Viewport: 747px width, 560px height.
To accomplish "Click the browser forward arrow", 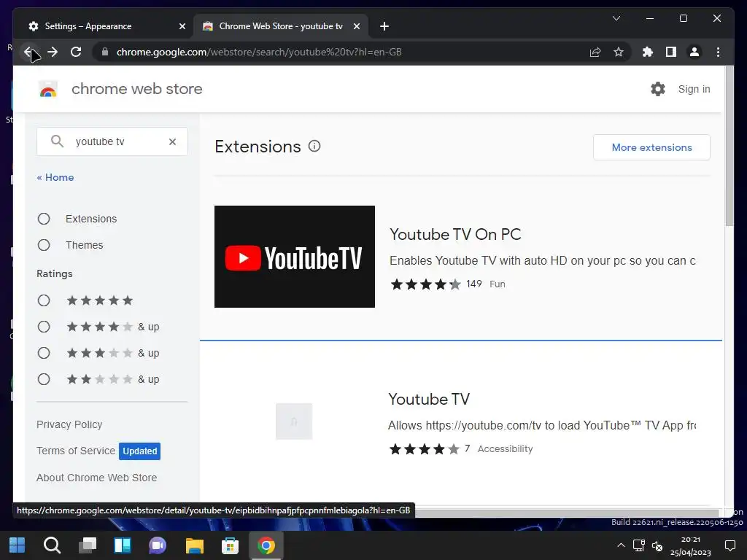I will click(53, 52).
